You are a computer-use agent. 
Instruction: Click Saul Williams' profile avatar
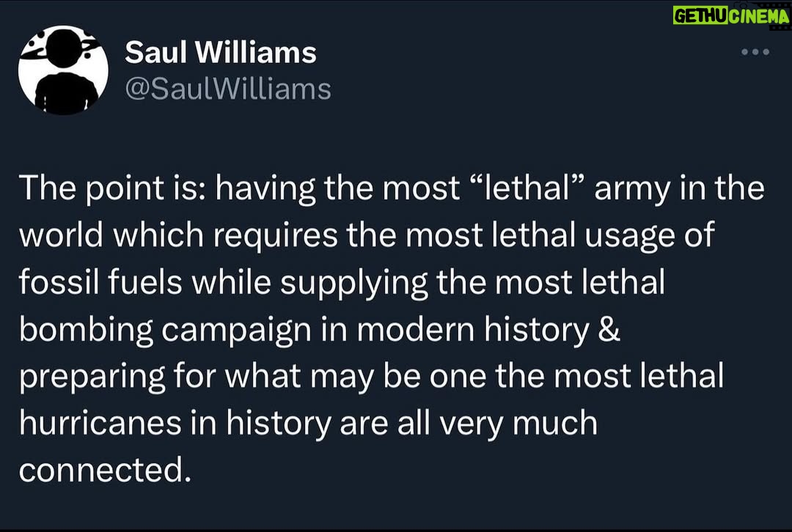tap(63, 70)
